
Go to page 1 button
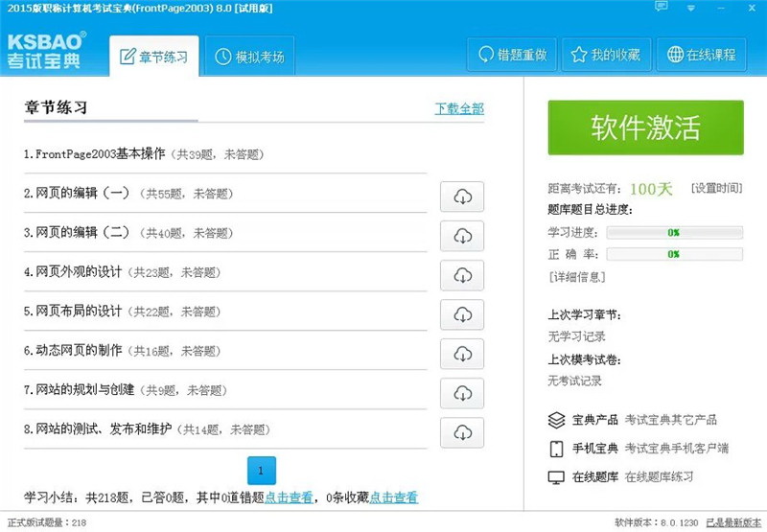(262, 471)
